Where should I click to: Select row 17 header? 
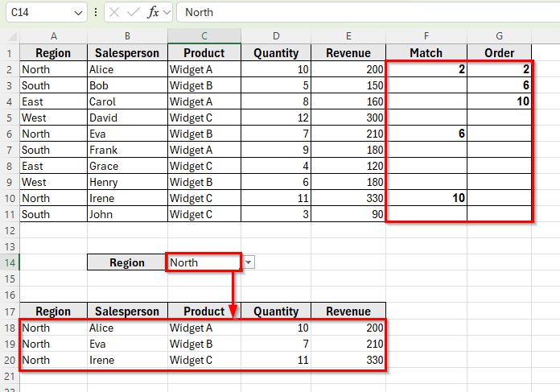(x=10, y=312)
